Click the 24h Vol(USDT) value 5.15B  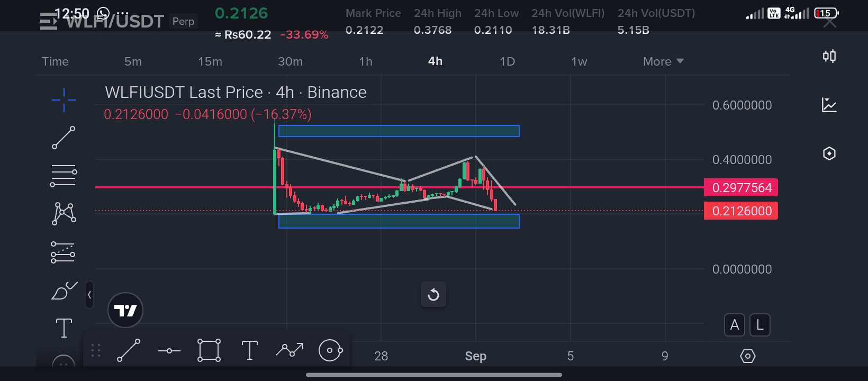633,30
